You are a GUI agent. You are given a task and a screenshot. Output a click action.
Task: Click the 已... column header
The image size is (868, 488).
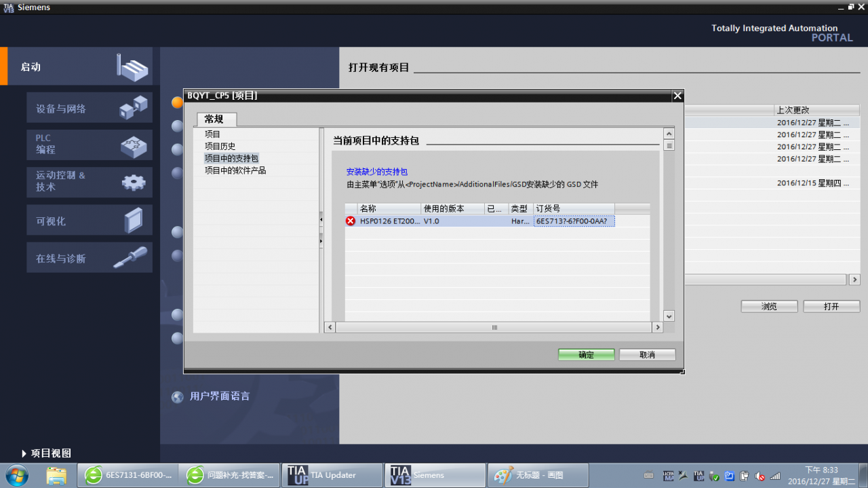click(496, 208)
